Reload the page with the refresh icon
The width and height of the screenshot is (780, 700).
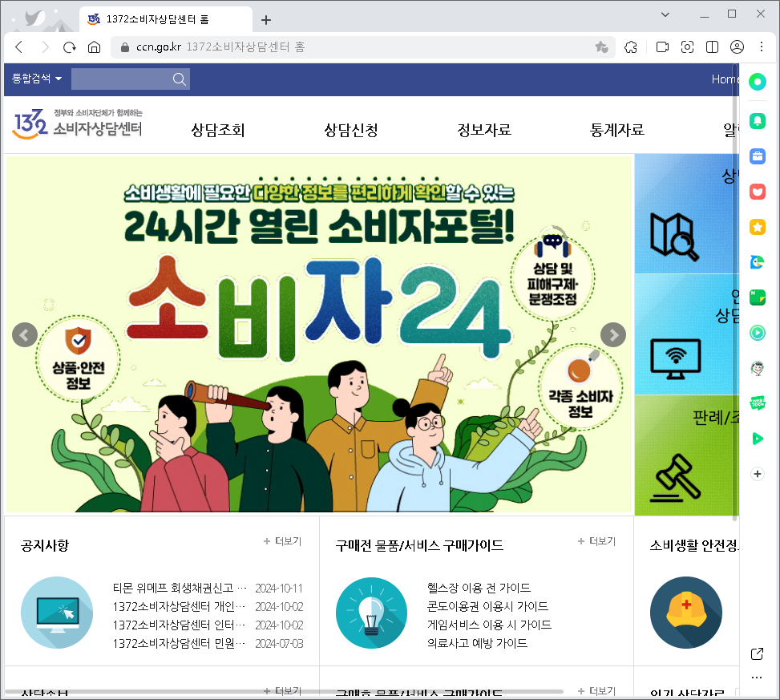(69, 47)
